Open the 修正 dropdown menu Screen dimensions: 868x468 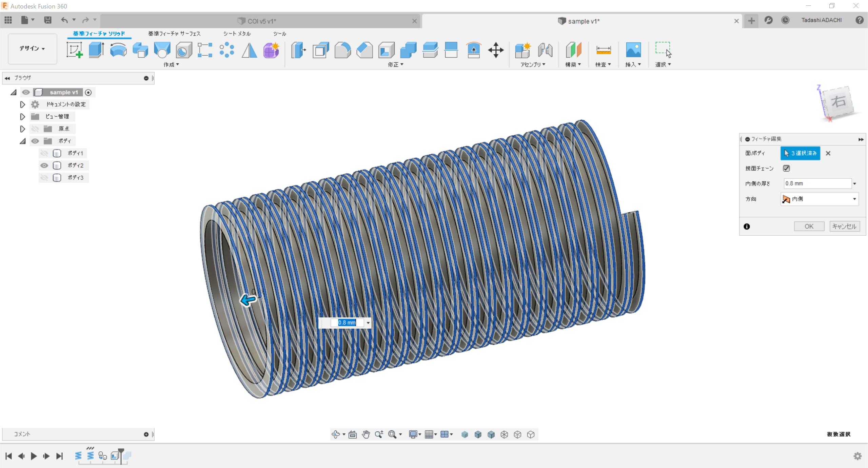click(396, 64)
